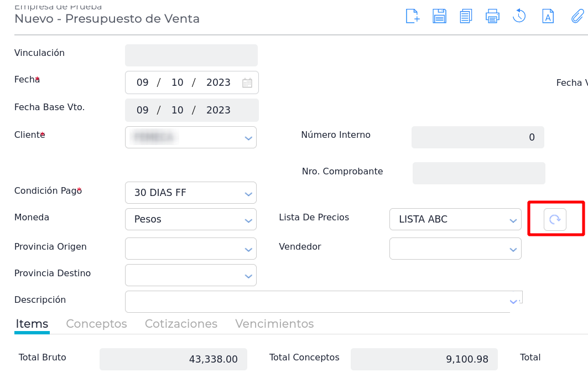588x377 pixels.
Task: Click the Descripción input field
Action: point(315,302)
